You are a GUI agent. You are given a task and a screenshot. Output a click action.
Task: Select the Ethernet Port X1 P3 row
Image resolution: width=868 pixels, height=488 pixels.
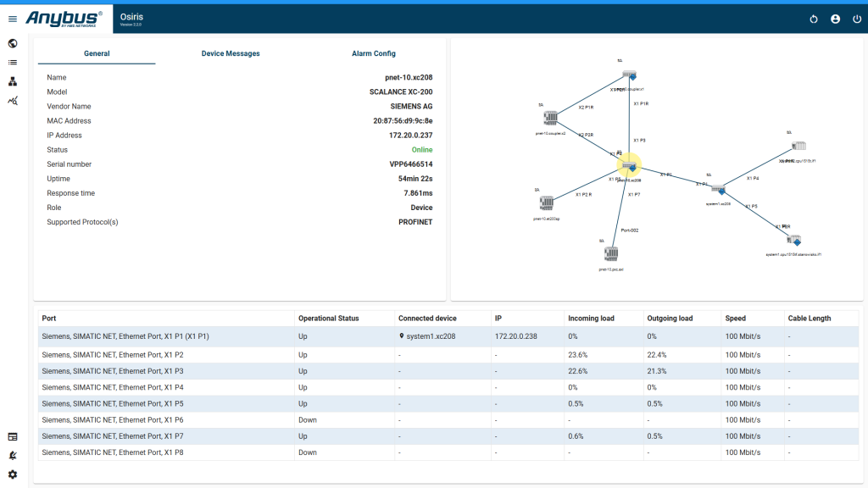[x=448, y=371]
